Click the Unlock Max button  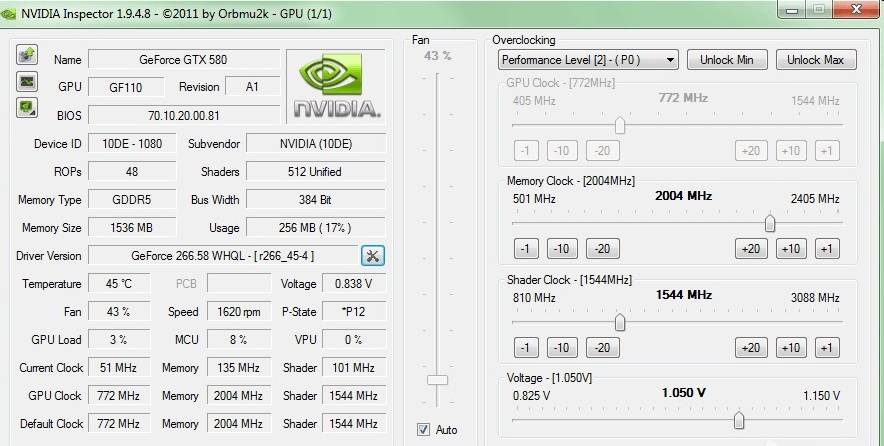coord(815,60)
